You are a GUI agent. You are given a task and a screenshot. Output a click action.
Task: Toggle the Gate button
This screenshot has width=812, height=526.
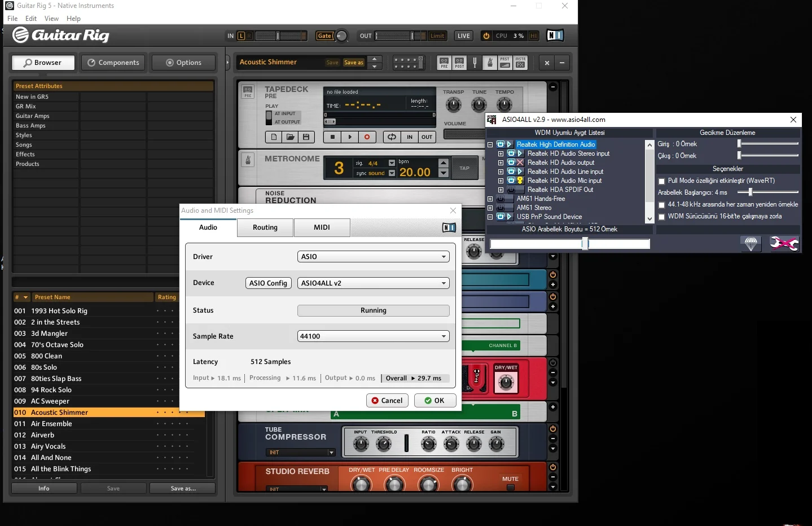click(x=324, y=36)
